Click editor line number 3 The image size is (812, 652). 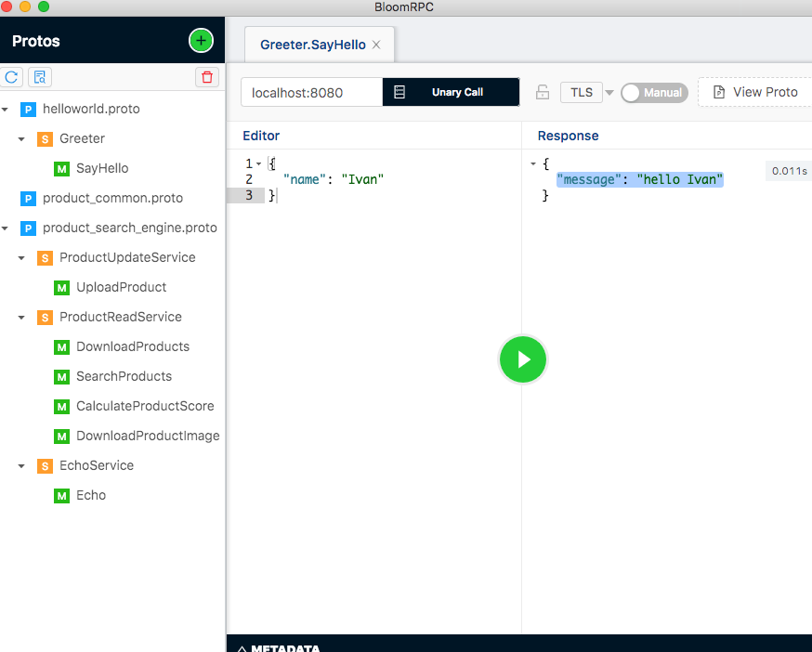249,195
